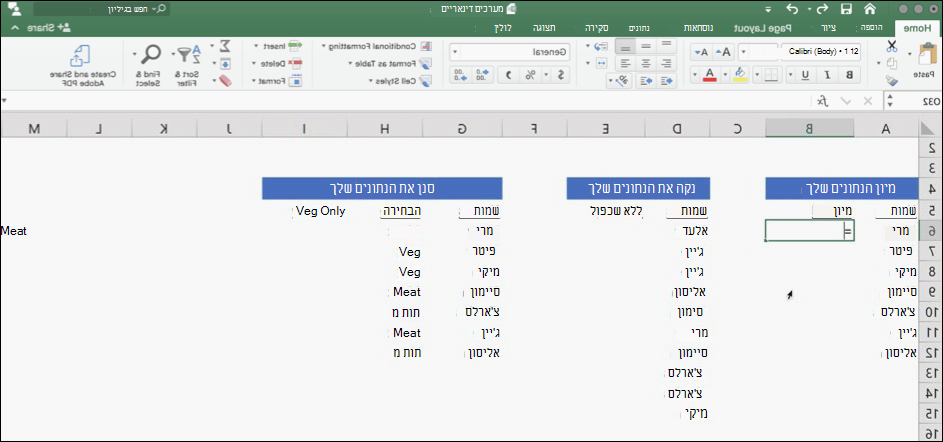Click the Fill down arrow icon
This screenshot has height=442, width=943.
point(225,63)
